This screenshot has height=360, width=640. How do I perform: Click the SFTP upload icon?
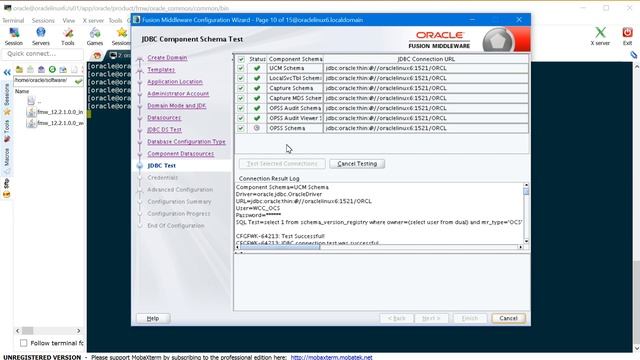tap(41, 69)
